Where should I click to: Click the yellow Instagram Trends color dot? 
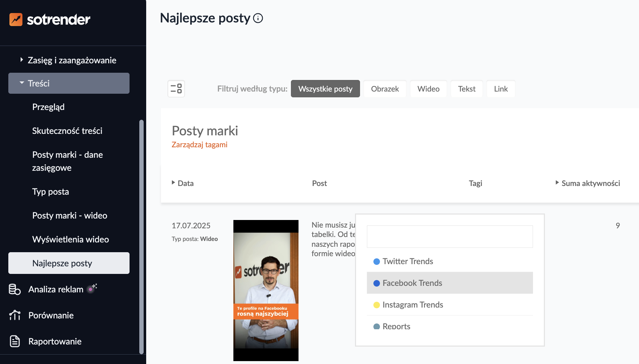(x=376, y=305)
